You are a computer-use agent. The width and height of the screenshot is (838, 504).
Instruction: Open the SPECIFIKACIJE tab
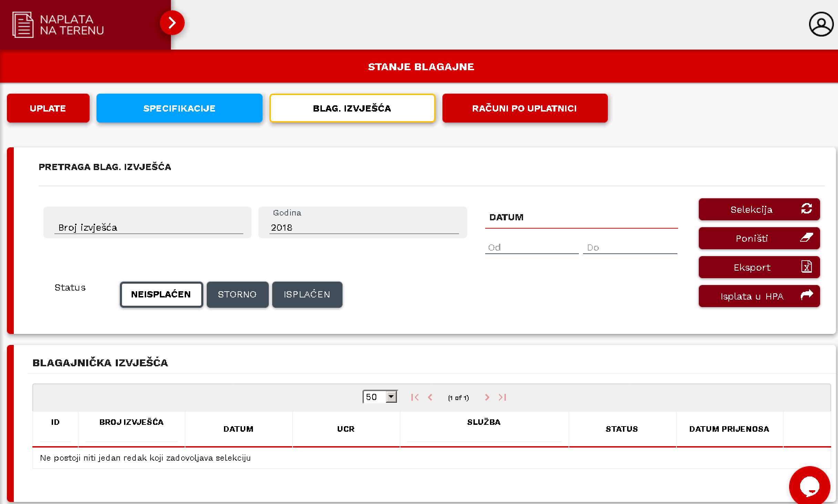[x=179, y=108]
